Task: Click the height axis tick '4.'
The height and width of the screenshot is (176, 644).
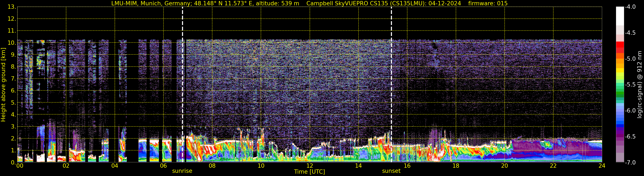Action: point(13,115)
